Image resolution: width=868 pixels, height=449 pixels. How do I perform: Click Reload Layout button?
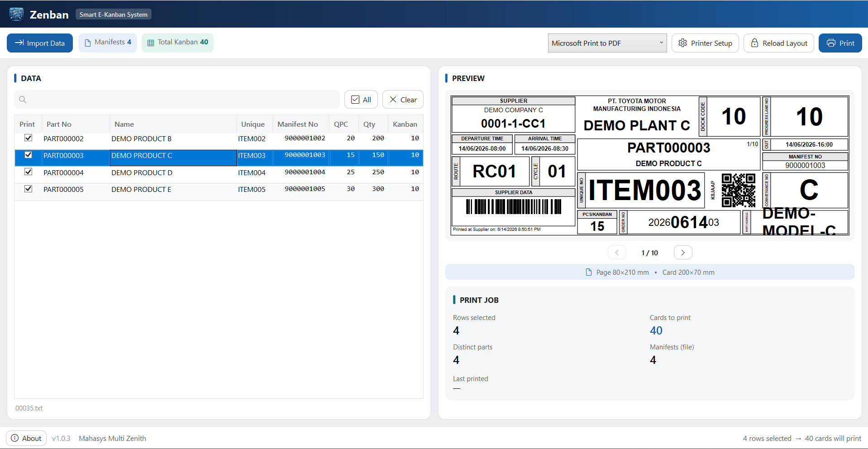coord(778,43)
